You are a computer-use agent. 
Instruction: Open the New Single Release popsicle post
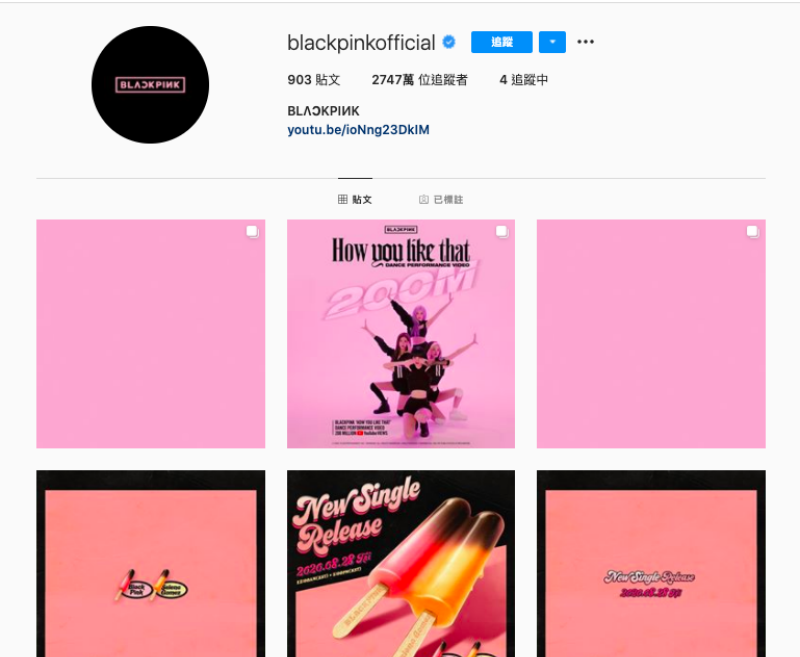coord(401,563)
